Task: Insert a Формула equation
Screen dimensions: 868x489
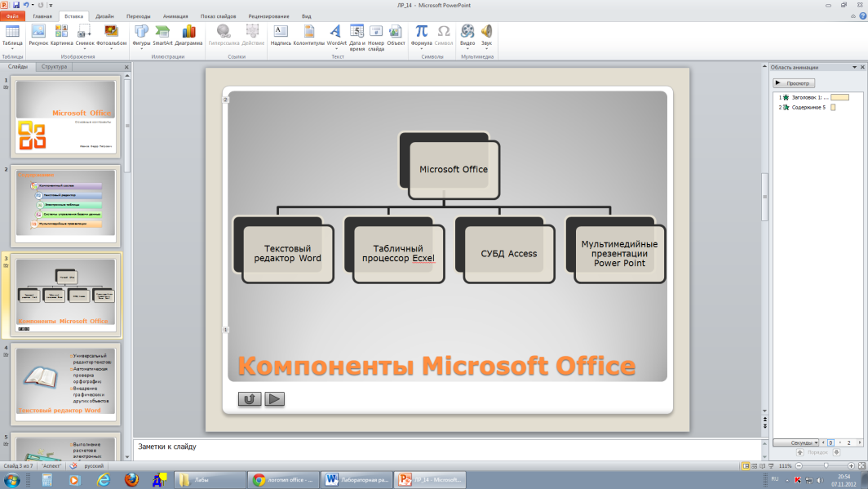Action: pyautogui.click(x=421, y=36)
